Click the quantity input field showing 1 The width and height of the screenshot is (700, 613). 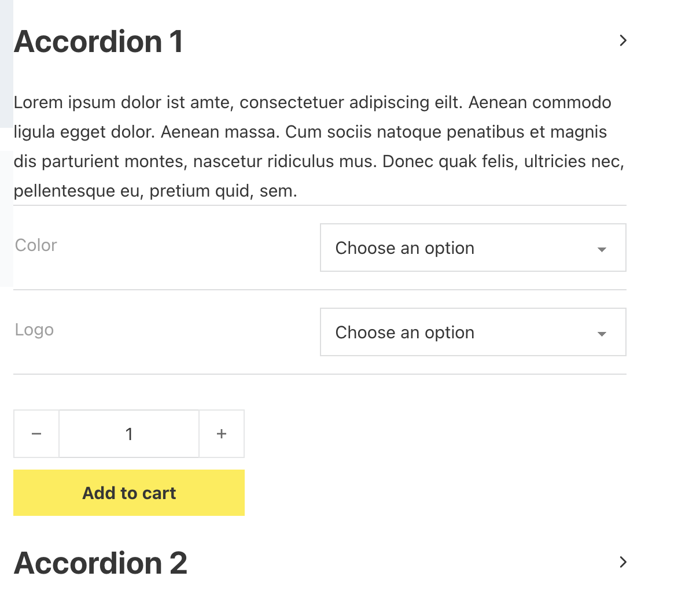pyautogui.click(x=129, y=434)
